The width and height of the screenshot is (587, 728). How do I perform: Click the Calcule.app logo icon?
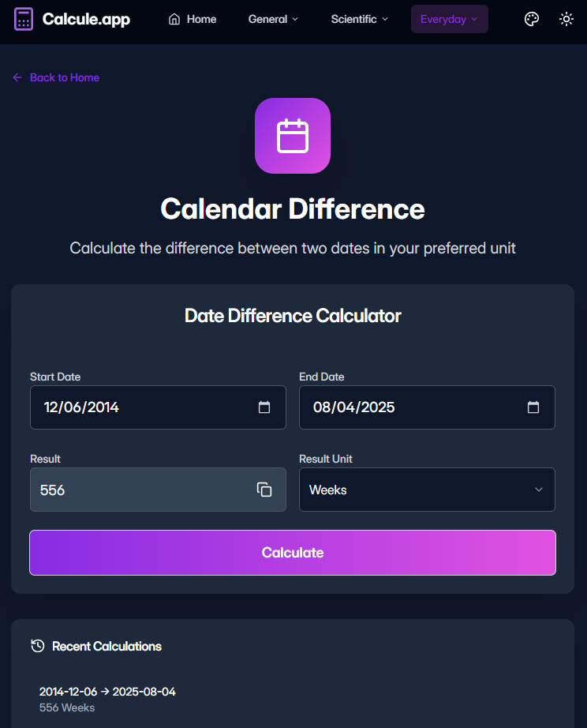pos(24,19)
